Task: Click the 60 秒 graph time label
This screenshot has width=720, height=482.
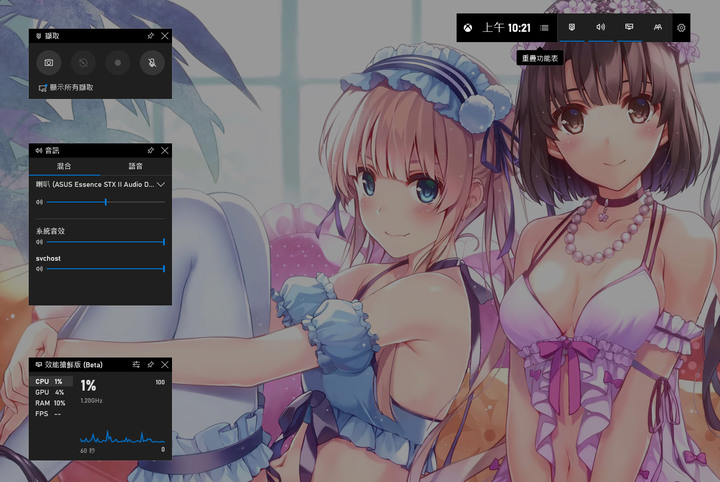Action: point(87,451)
